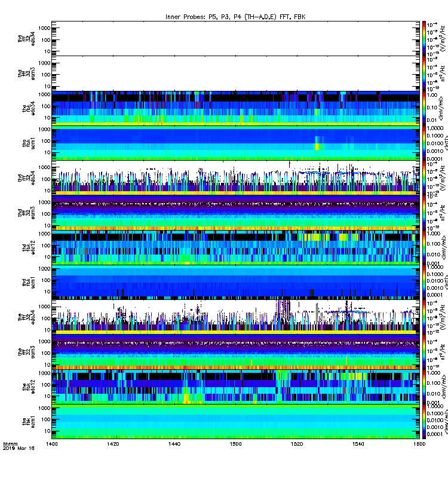Click the color bar of the thd fff scm3 panel

click(x=424, y=213)
